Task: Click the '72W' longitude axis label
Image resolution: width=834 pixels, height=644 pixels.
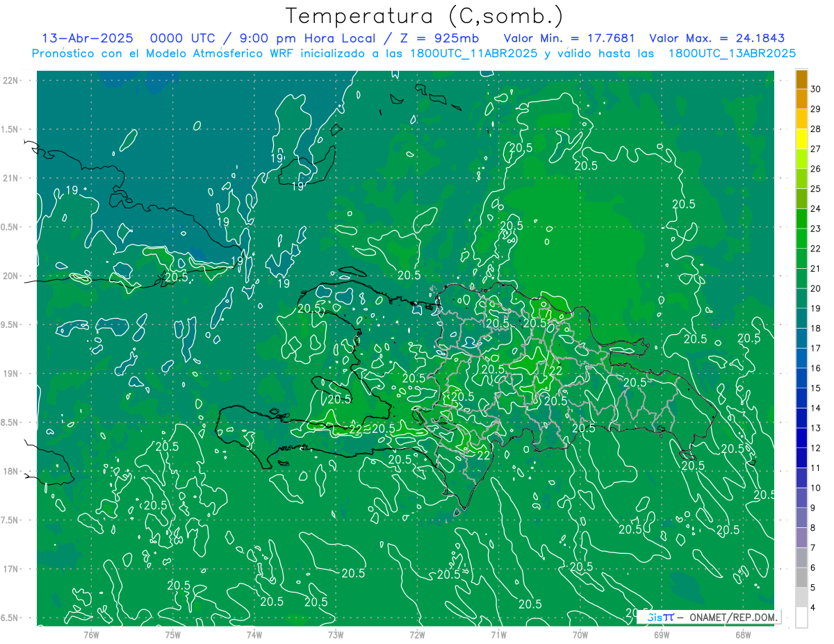Action: (417, 634)
